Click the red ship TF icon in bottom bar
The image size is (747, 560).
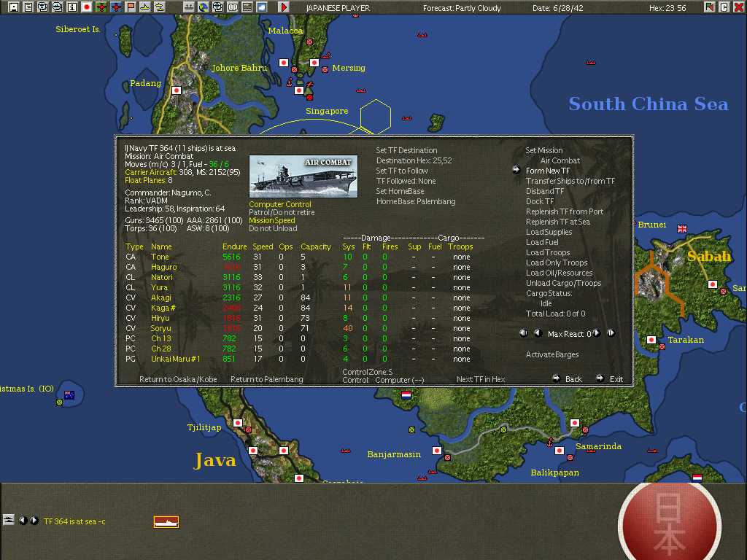click(x=166, y=522)
